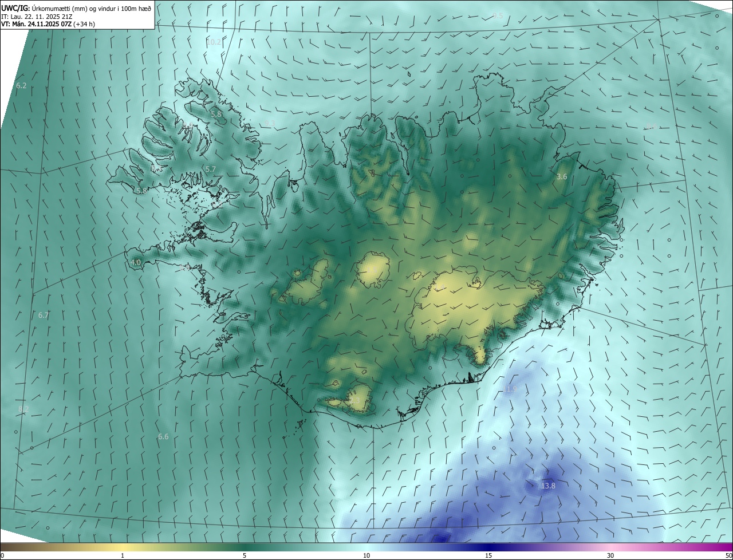Click the 13.8 precipitation maximum label

[x=548, y=486]
